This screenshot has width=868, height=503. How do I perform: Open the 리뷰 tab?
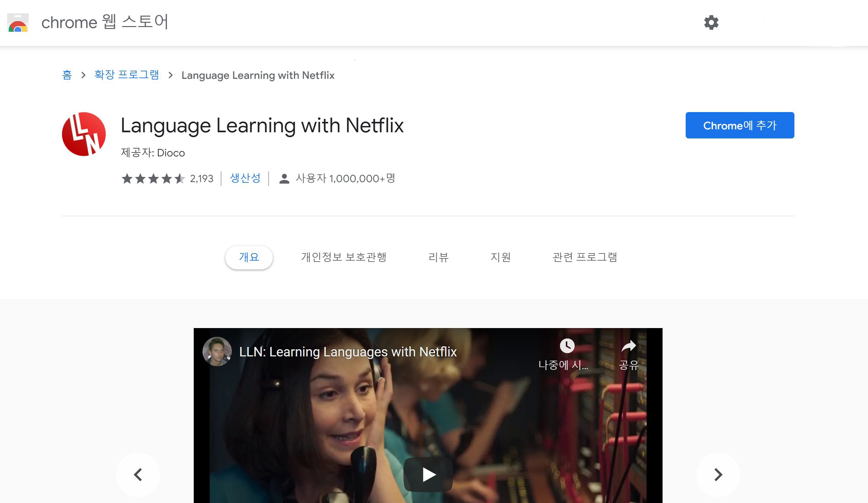point(438,257)
